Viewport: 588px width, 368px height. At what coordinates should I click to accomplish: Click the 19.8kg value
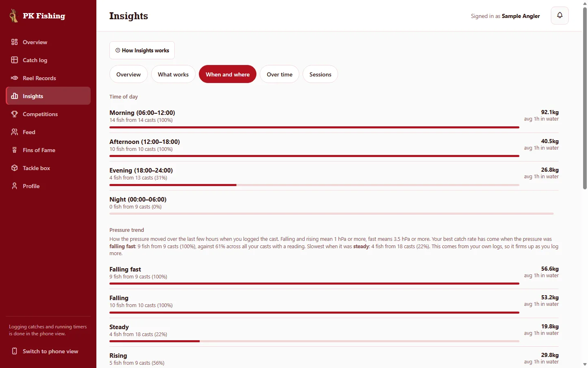(550, 326)
